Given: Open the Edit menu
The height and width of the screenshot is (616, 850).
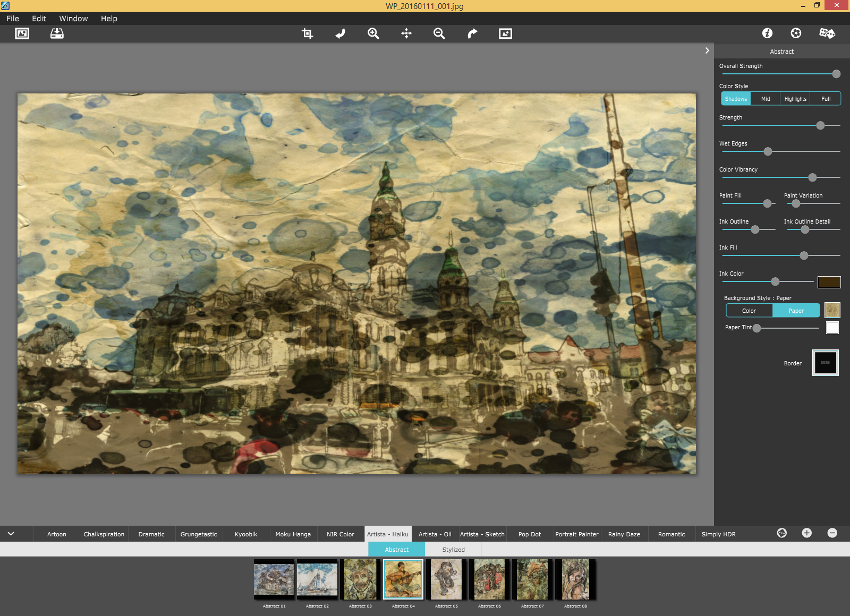Looking at the screenshot, I should pyautogui.click(x=39, y=19).
